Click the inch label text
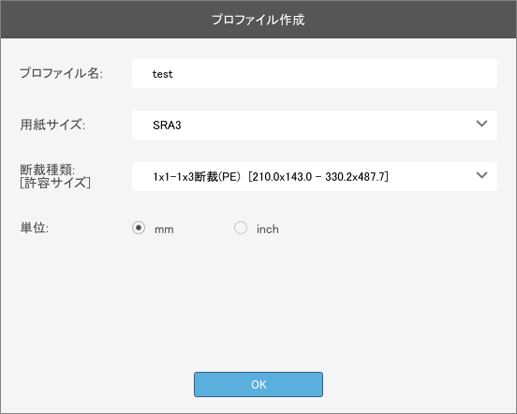517x414 pixels. [x=267, y=229]
